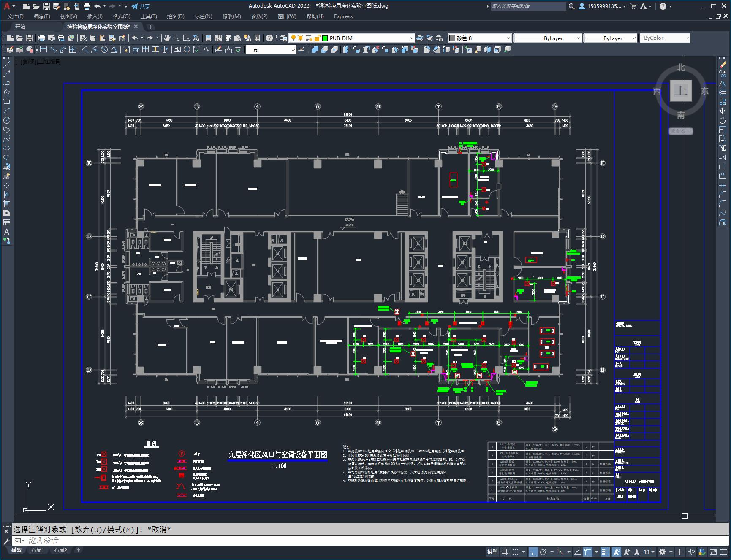
Task: Open the annotation scale 1:1 dropdown
Action: click(x=649, y=552)
